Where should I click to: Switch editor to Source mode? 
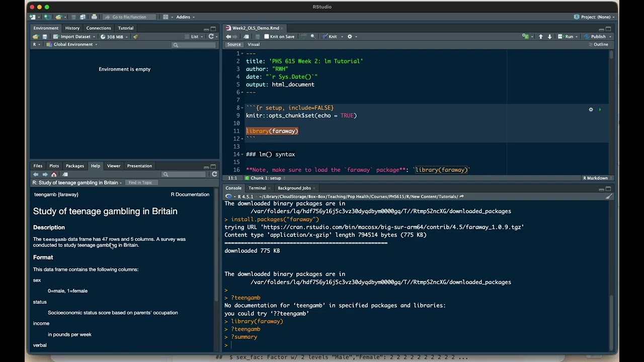click(234, 44)
